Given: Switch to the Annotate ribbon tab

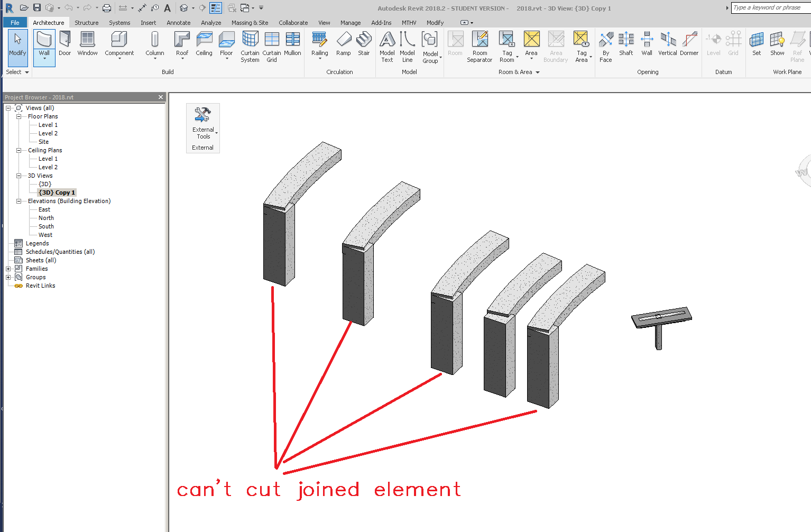Looking at the screenshot, I should pos(178,23).
